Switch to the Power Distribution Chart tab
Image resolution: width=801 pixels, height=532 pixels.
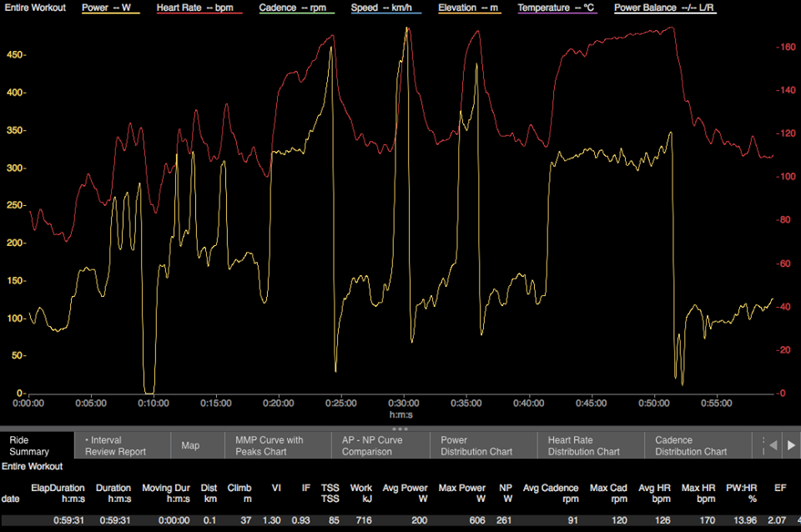(x=476, y=445)
